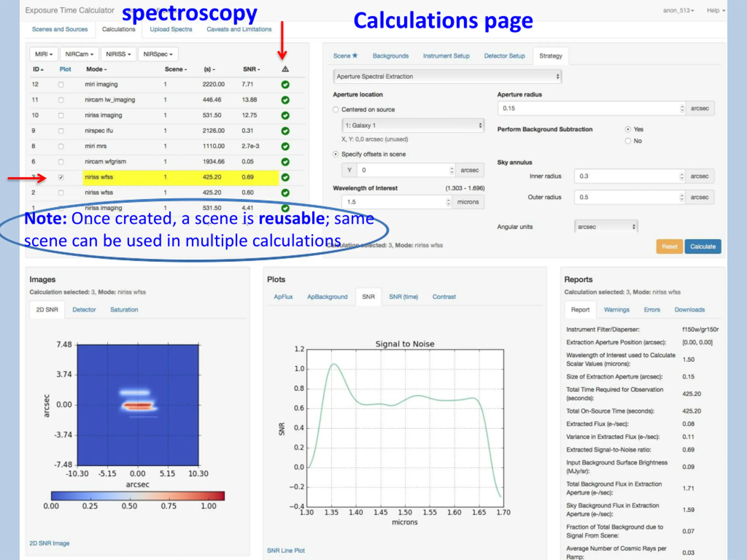Screen dimensions: 747x560
Task: Open ApFlux plot tab
Action: [x=283, y=297]
